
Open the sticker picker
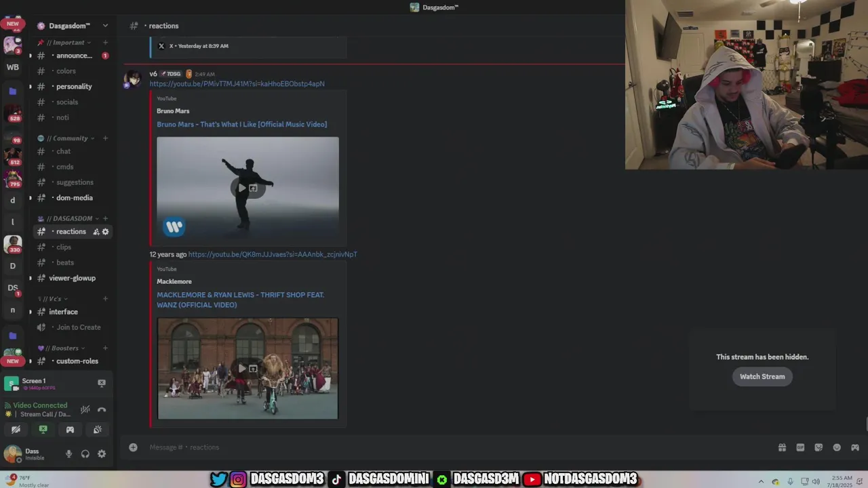[818, 447]
